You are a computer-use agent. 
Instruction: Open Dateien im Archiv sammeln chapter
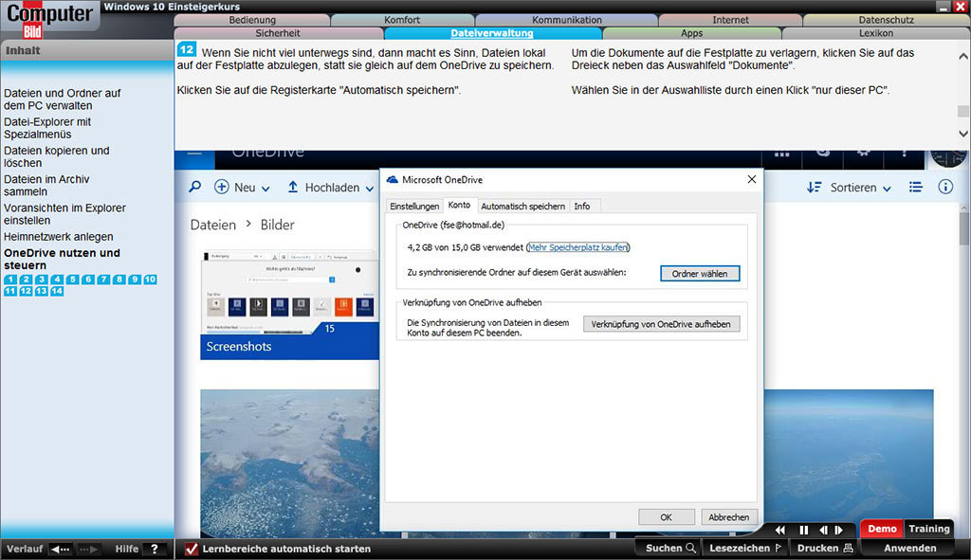pos(46,185)
